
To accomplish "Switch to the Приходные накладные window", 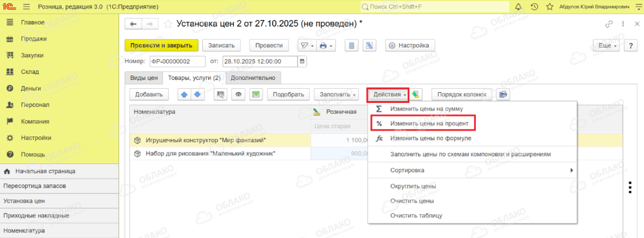I will 59,216.
